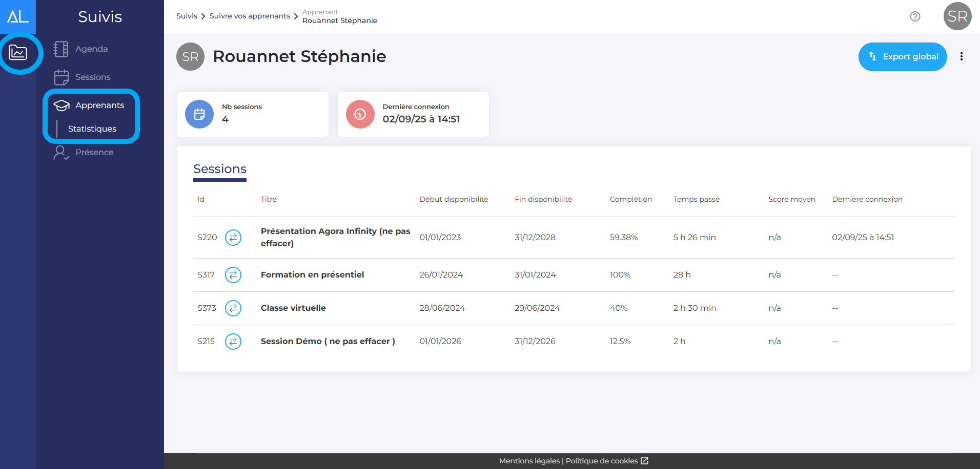980x469 pixels.
Task: Click the Apprenants graduation cap icon
Action: [x=62, y=105]
